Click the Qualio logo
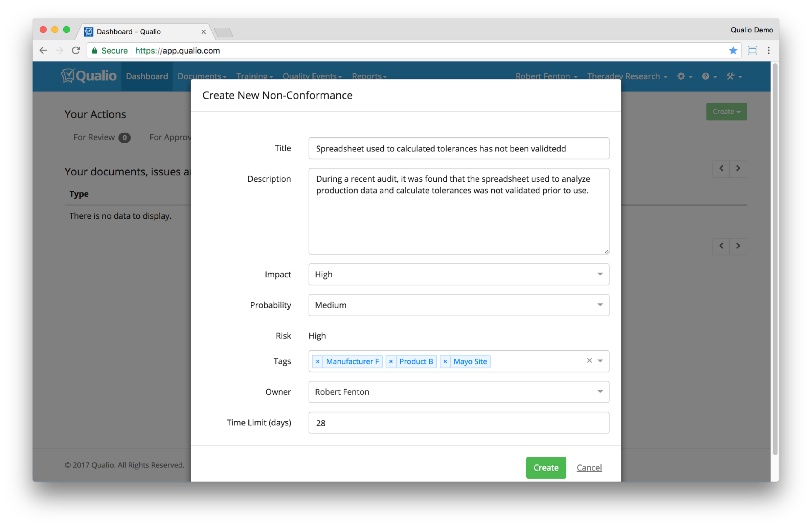The height and width of the screenshot is (528, 812). coord(89,76)
